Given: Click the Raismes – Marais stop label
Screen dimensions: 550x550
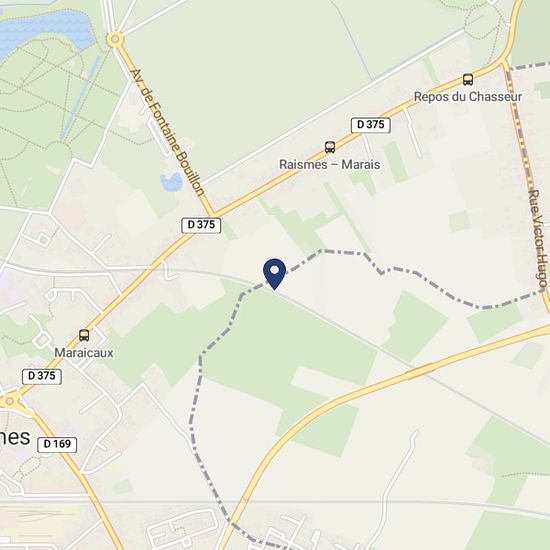Looking at the screenshot, I should coord(330,165).
